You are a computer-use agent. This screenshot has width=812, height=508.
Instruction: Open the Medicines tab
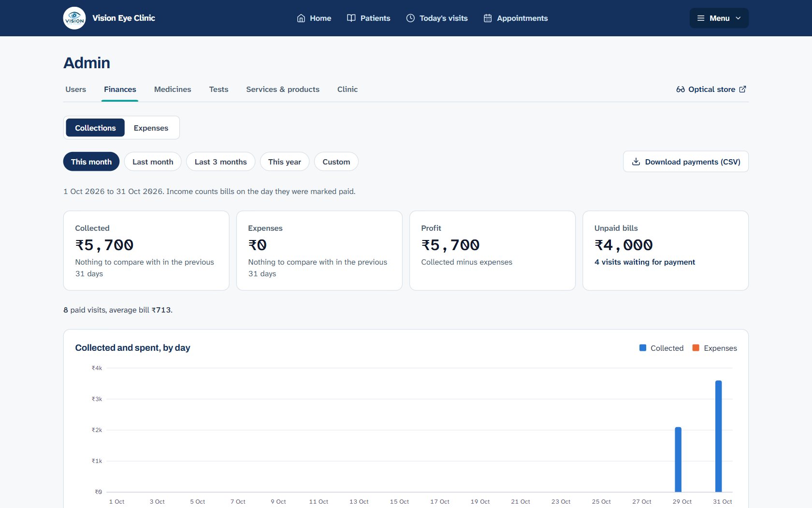pyautogui.click(x=173, y=89)
